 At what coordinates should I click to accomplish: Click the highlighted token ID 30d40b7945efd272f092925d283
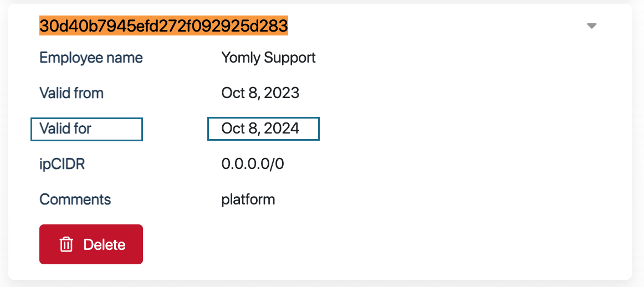coord(163,25)
